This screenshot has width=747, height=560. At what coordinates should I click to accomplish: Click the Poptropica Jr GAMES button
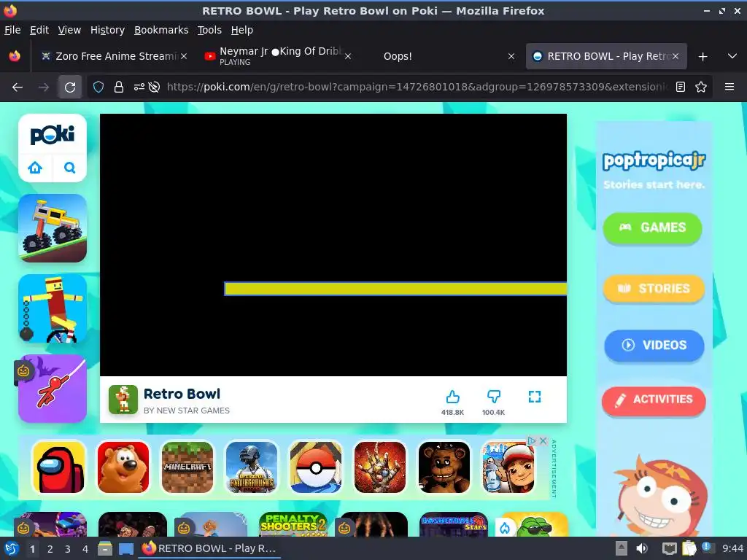(652, 227)
